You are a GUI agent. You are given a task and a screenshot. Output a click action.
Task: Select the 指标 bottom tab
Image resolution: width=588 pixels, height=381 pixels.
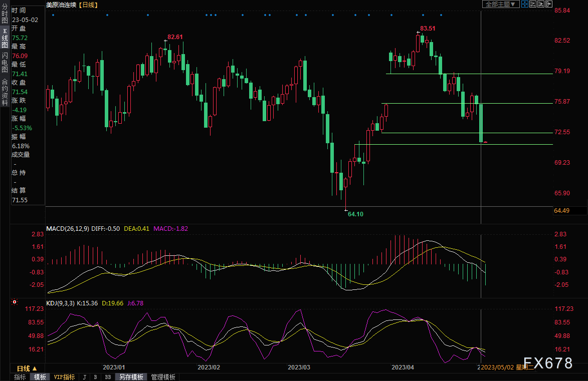(20, 377)
